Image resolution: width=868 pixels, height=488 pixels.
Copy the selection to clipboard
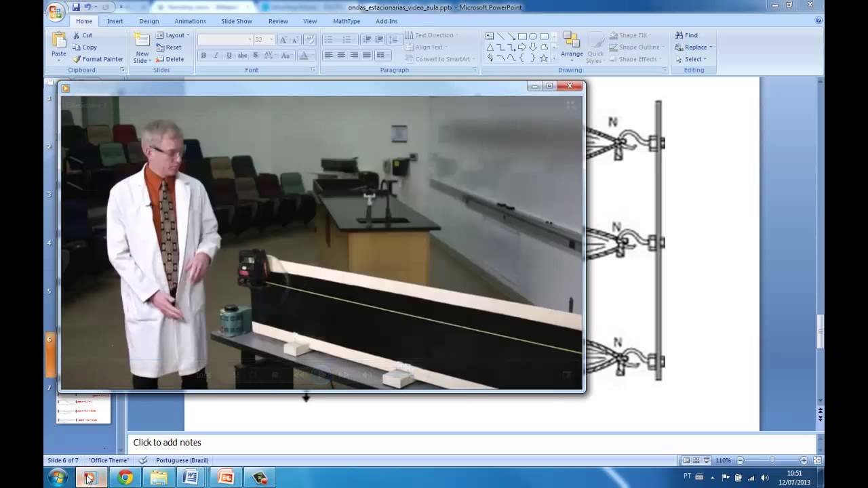click(x=84, y=47)
